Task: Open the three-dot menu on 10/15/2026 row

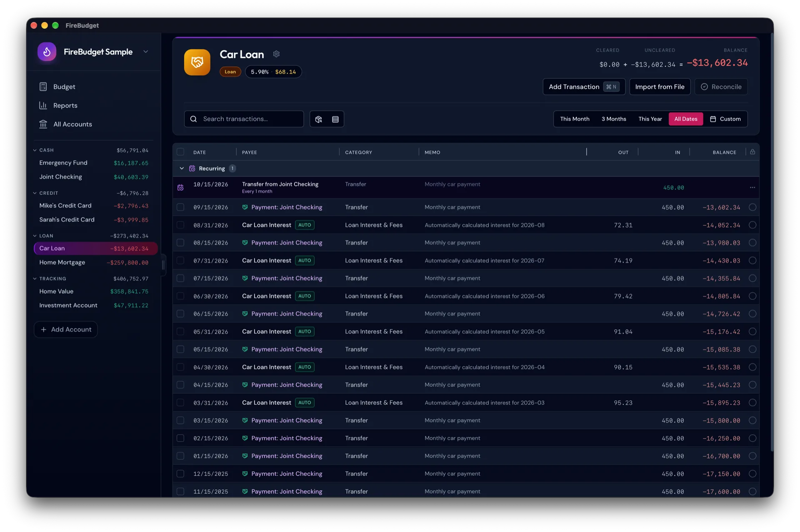Action: pyautogui.click(x=752, y=187)
